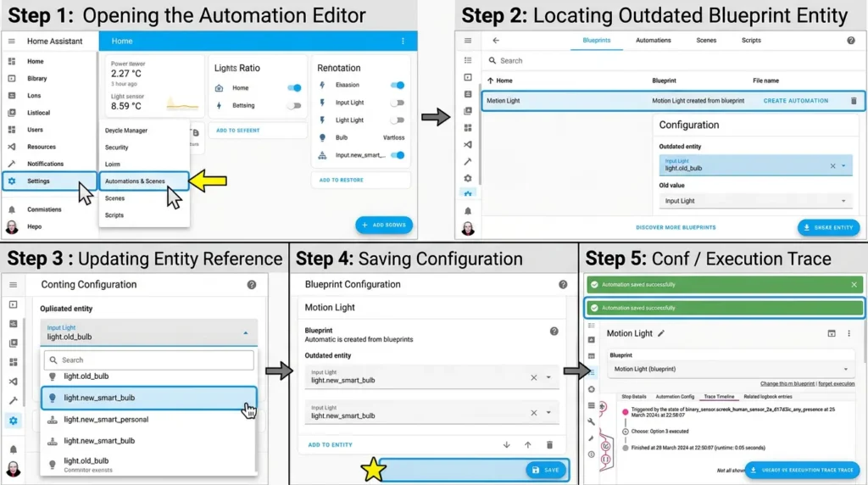This screenshot has width=868, height=485.
Task: Click CREATE AUTOMATION on Motion Light row
Action: pos(795,101)
